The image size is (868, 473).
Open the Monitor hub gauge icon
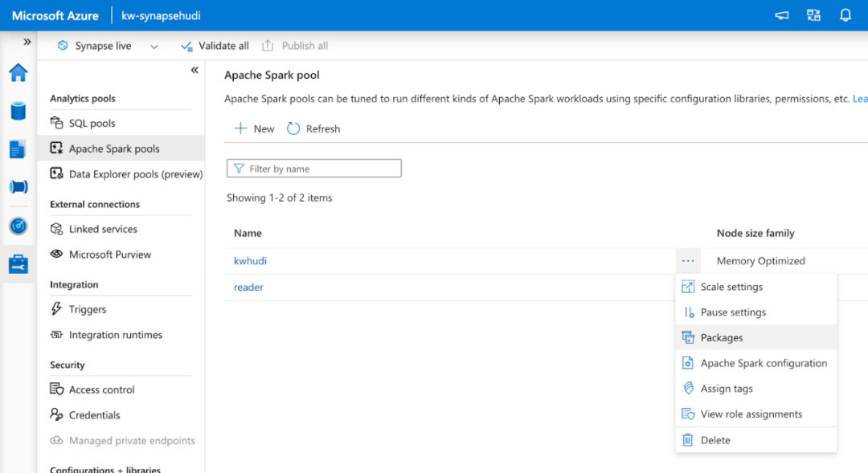pos(18,226)
